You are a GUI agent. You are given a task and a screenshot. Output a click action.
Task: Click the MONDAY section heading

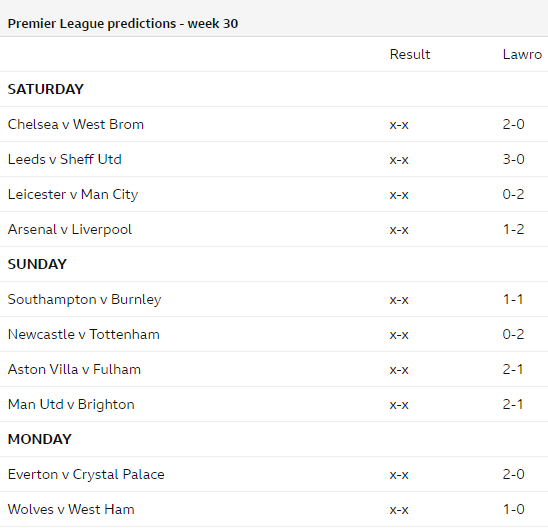pyautogui.click(x=39, y=439)
